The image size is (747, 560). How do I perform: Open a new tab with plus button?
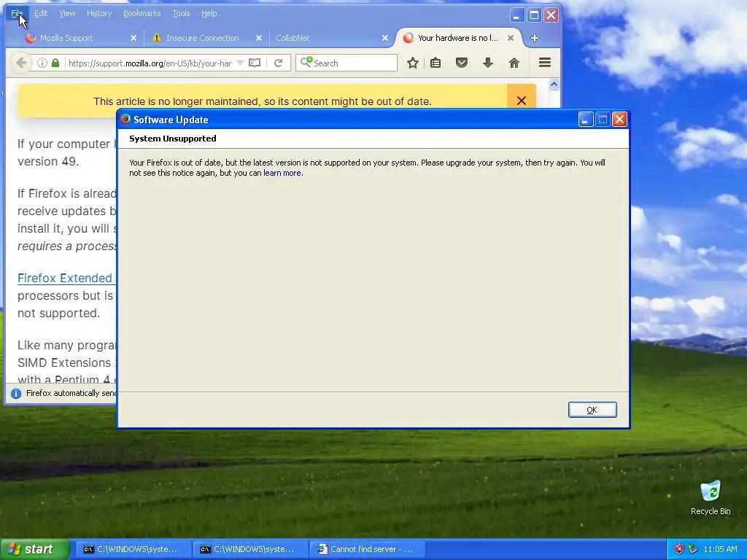click(535, 38)
